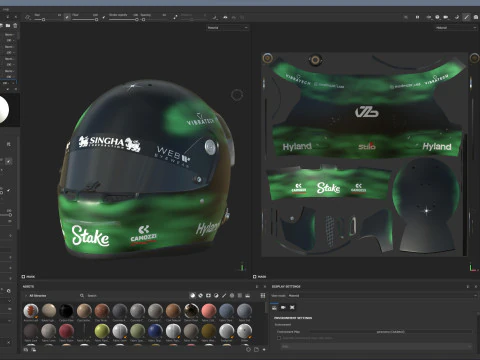
Task: Filter assets by smart masks icon
Action: point(208,295)
